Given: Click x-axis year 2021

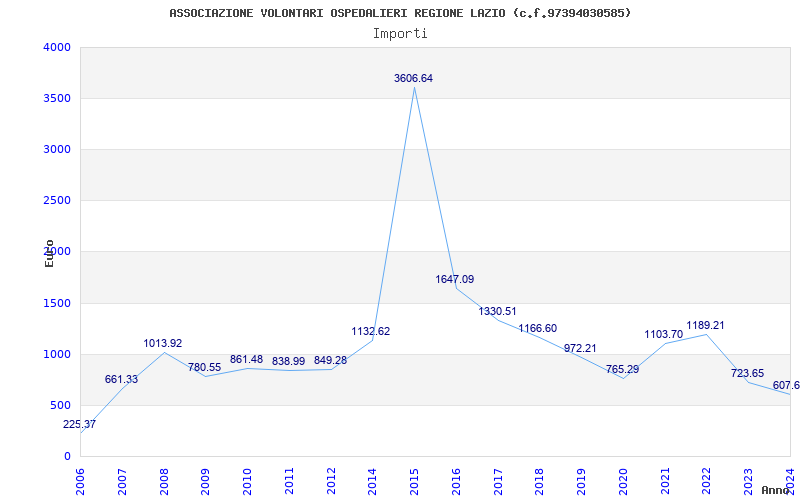Looking at the screenshot, I should (x=665, y=482).
